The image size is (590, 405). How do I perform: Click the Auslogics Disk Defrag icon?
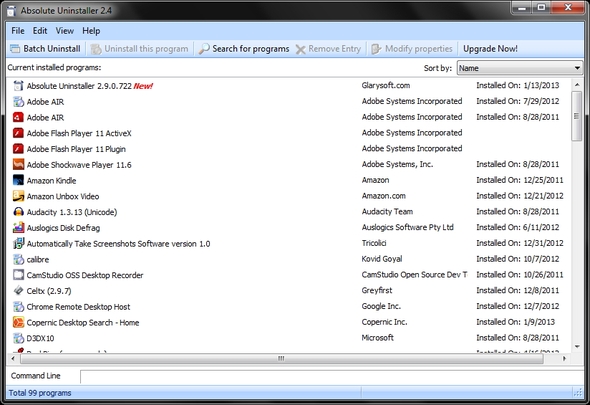(x=18, y=228)
